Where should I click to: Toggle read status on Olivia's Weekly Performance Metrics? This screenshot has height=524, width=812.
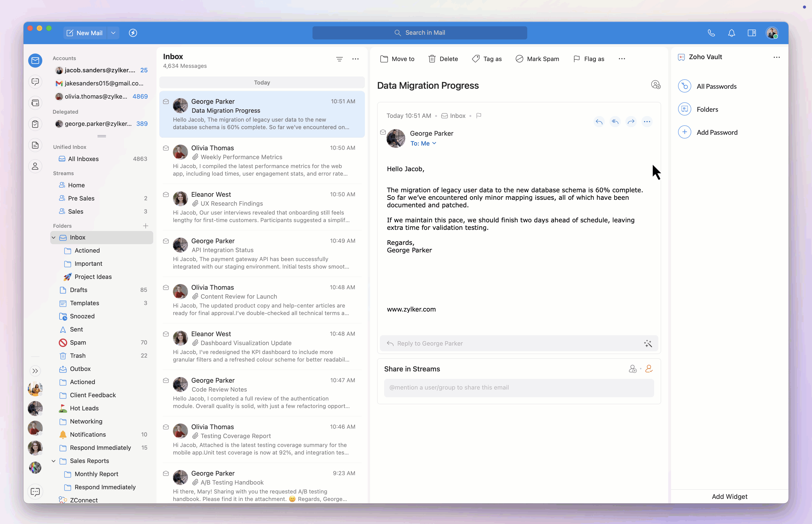[x=166, y=148]
